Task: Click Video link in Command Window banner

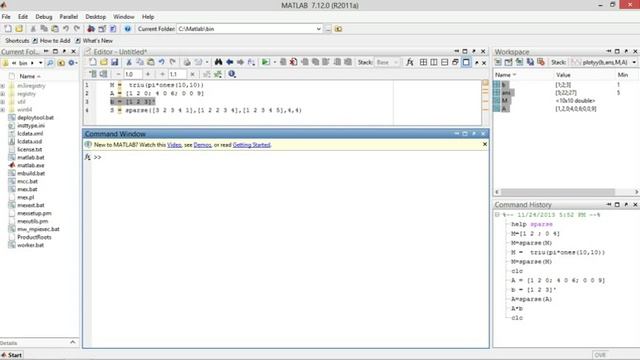Action: tap(174, 145)
